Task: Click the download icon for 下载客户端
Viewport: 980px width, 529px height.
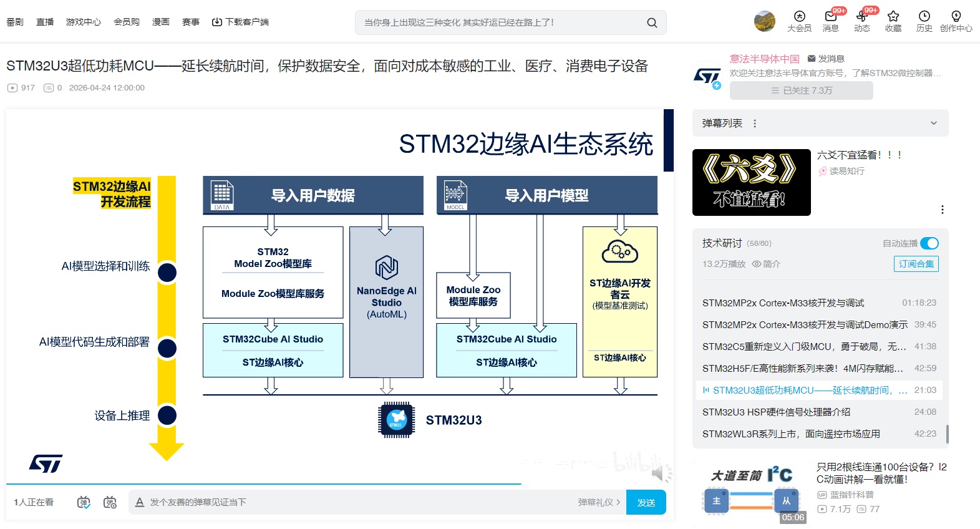Action: pos(217,22)
